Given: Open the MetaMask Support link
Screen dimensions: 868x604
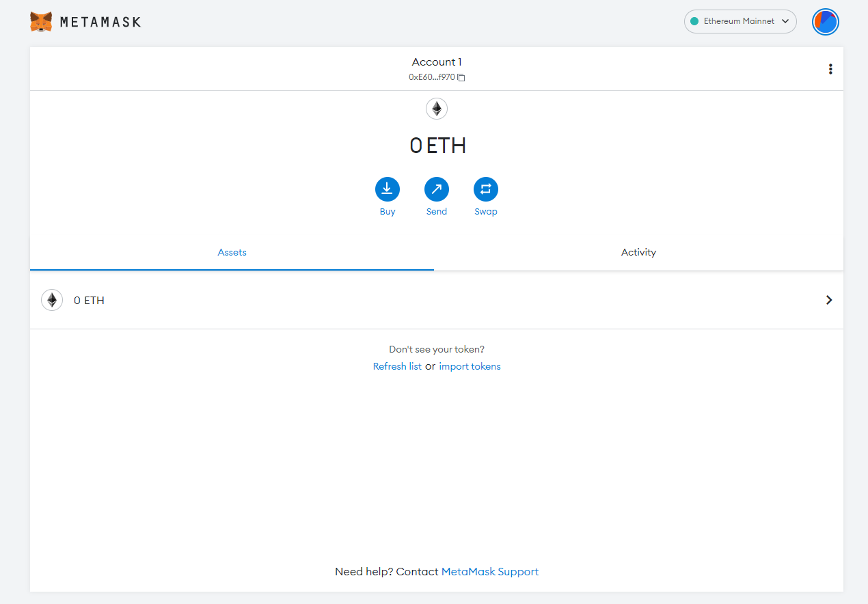Looking at the screenshot, I should 489,571.
